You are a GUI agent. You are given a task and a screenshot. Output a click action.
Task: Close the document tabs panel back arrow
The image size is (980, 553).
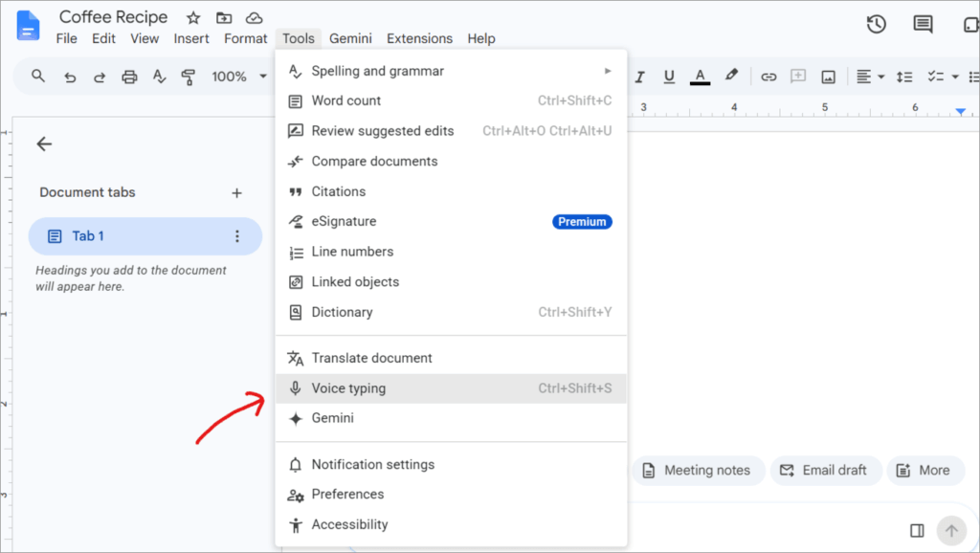tap(44, 144)
